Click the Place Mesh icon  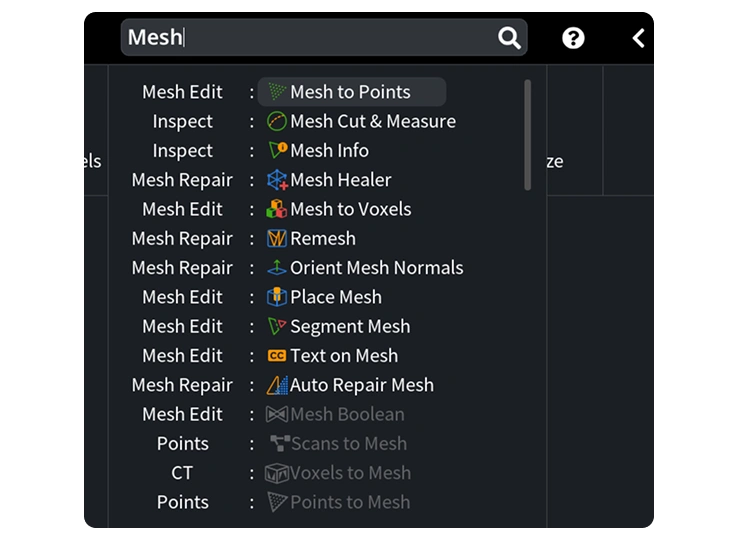tap(277, 297)
